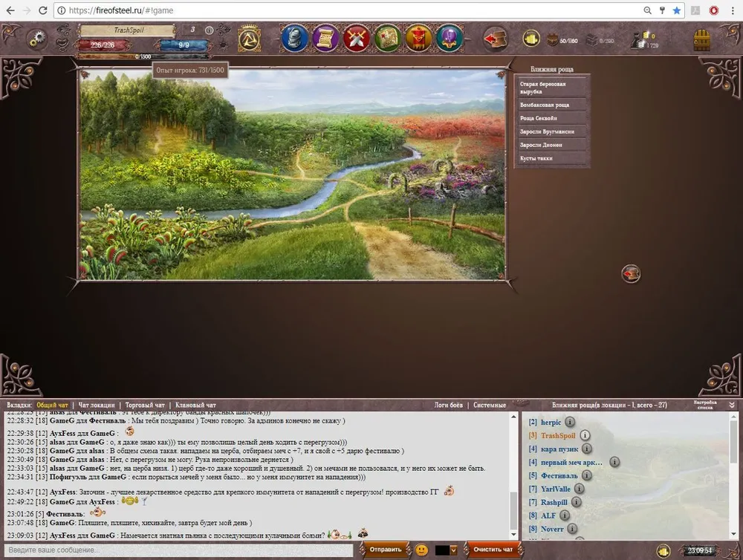Image resolution: width=743 pixels, height=560 pixels.
Task: Click the wooden door exit icon
Action: pyautogui.click(x=702, y=40)
